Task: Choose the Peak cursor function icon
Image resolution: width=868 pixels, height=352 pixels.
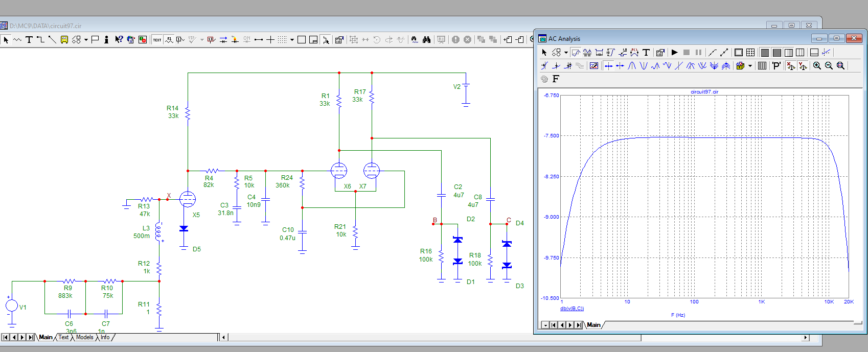Action: (632, 66)
